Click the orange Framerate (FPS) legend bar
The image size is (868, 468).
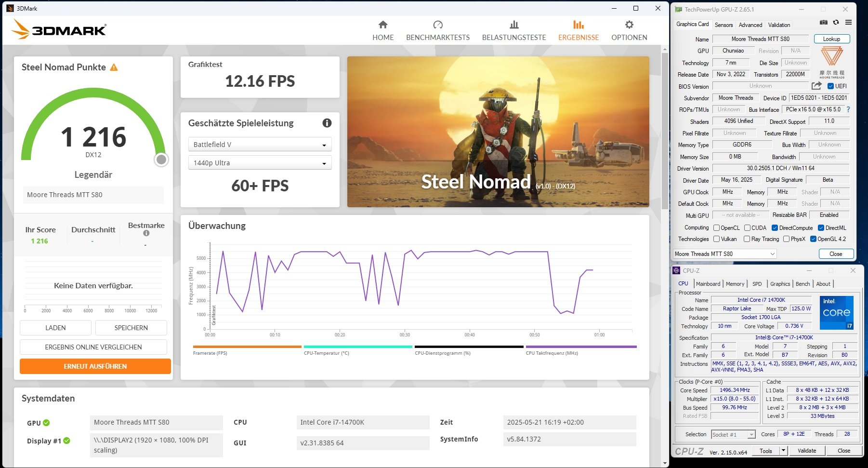[247, 347]
